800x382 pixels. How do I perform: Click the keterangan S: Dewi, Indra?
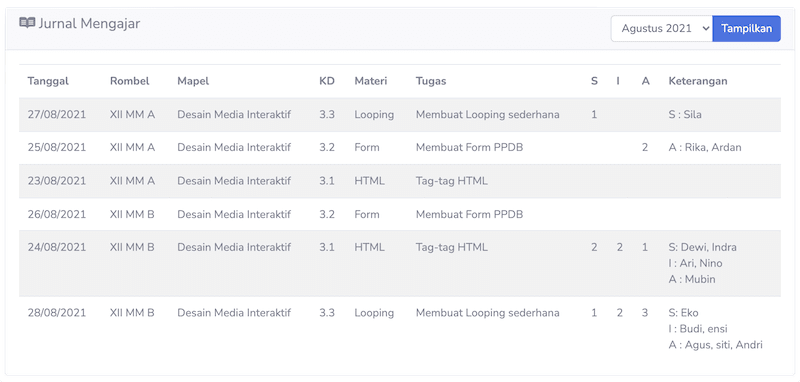(x=703, y=247)
